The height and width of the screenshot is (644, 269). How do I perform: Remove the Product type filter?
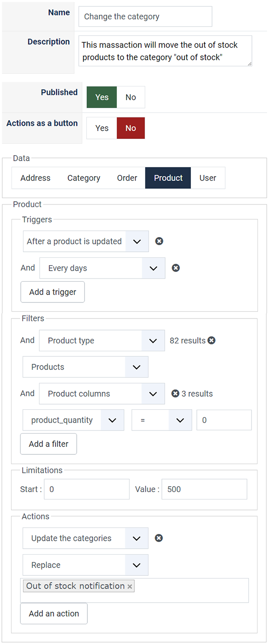click(212, 341)
